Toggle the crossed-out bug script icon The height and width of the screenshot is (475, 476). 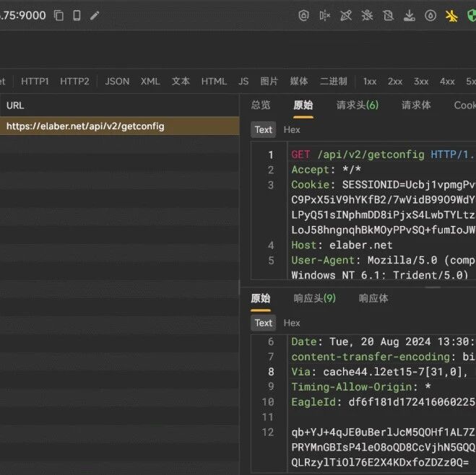pyautogui.click(x=367, y=15)
